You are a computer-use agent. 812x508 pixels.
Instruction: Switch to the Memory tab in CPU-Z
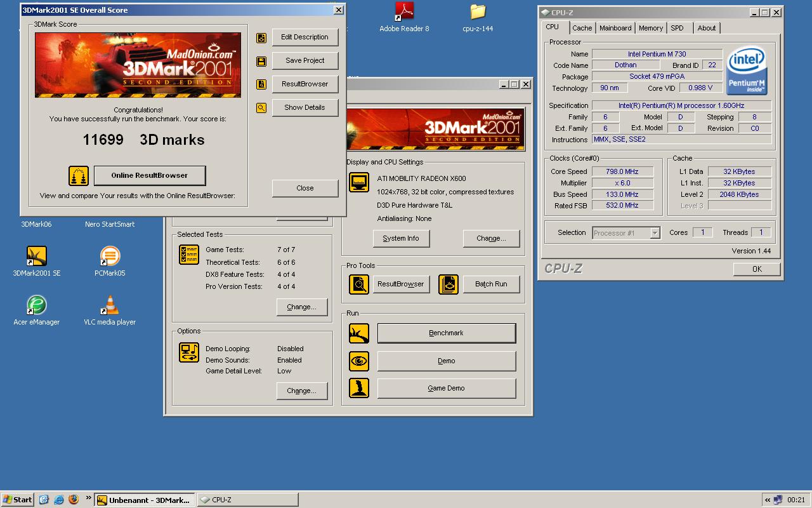pos(651,28)
